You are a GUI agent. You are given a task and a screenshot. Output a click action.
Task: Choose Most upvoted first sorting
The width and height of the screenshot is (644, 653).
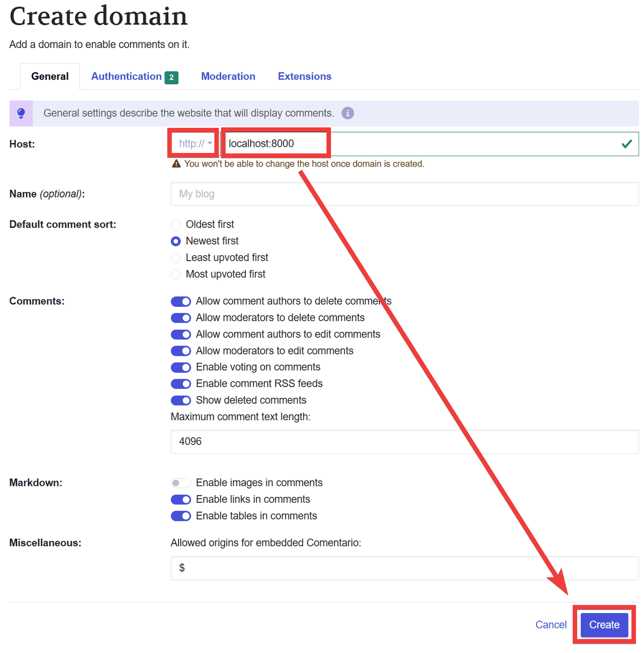(x=176, y=274)
